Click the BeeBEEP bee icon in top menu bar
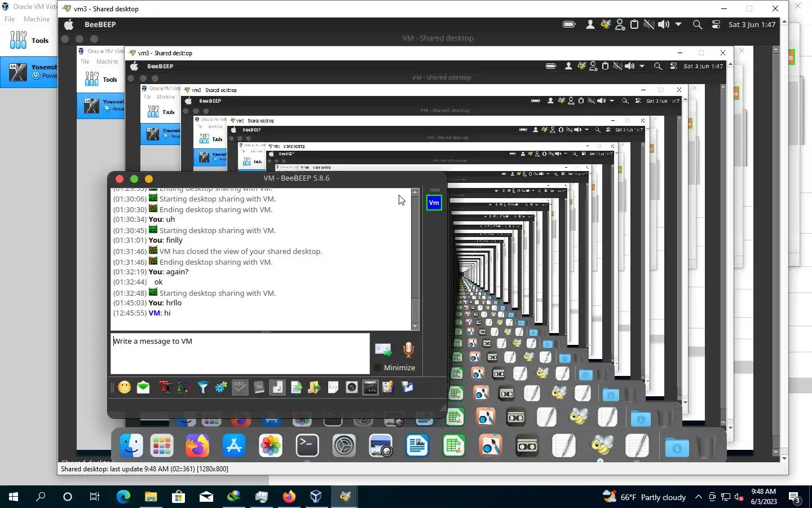The width and height of the screenshot is (812, 508). pos(605,25)
